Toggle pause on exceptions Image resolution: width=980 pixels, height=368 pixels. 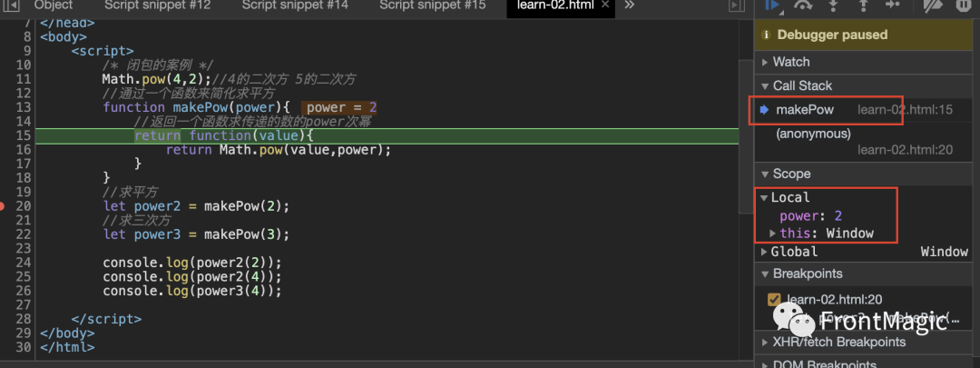point(963,5)
